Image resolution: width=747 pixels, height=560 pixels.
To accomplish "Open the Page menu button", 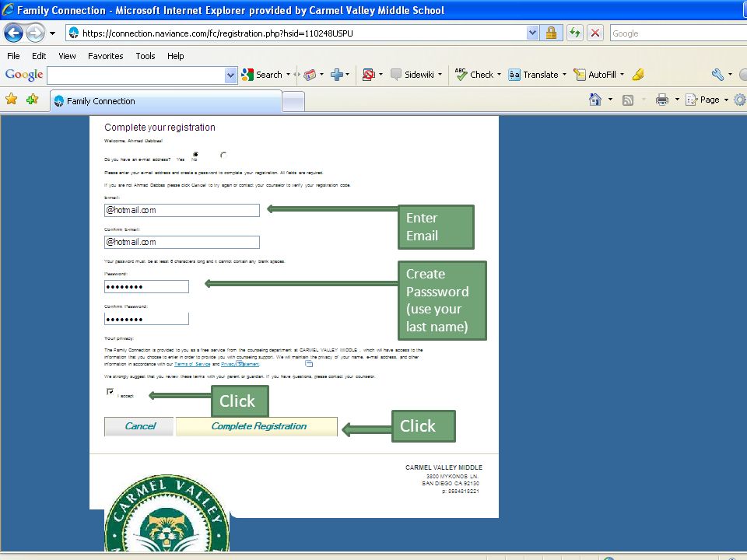I will click(707, 100).
